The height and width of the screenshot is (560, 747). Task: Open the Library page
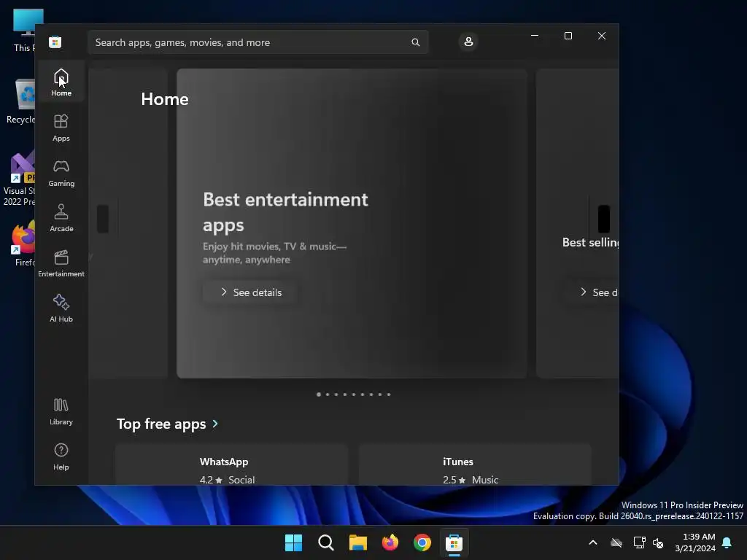coord(61,411)
